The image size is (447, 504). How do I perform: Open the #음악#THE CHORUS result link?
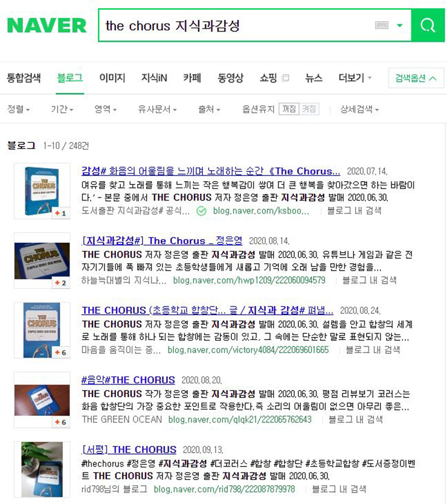tap(128, 380)
